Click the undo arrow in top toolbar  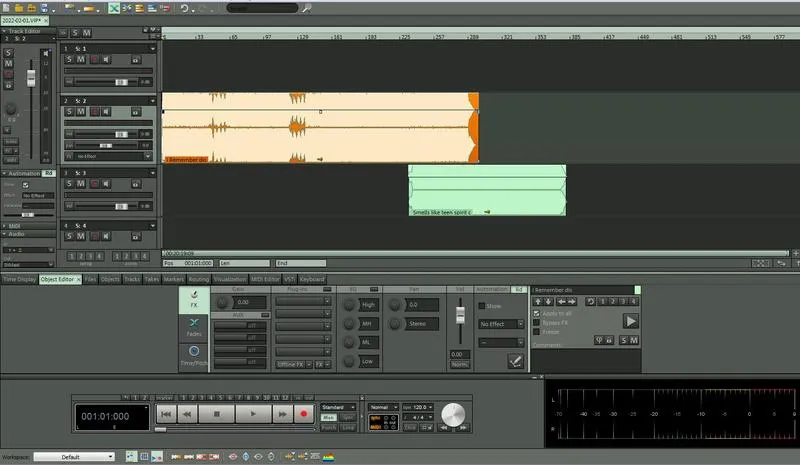tap(185, 8)
